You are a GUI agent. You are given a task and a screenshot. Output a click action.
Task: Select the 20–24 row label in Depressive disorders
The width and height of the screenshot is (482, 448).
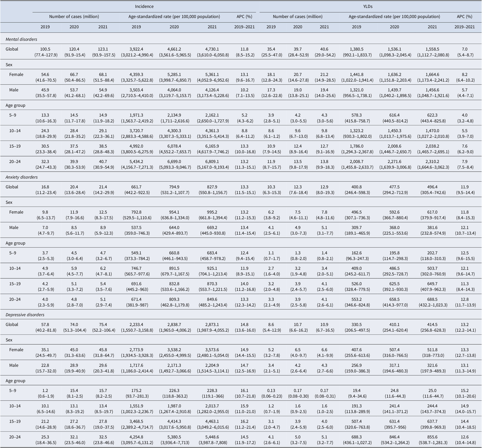(x=15, y=437)
